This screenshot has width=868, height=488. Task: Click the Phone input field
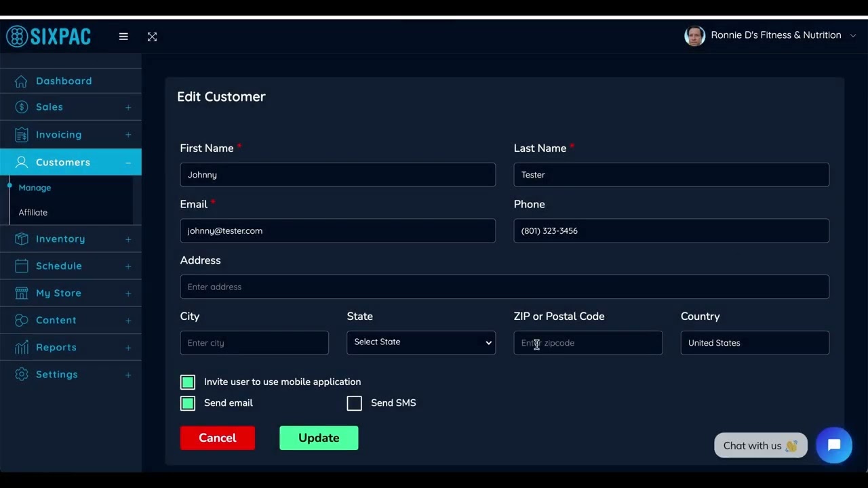[x=671, y=230]
